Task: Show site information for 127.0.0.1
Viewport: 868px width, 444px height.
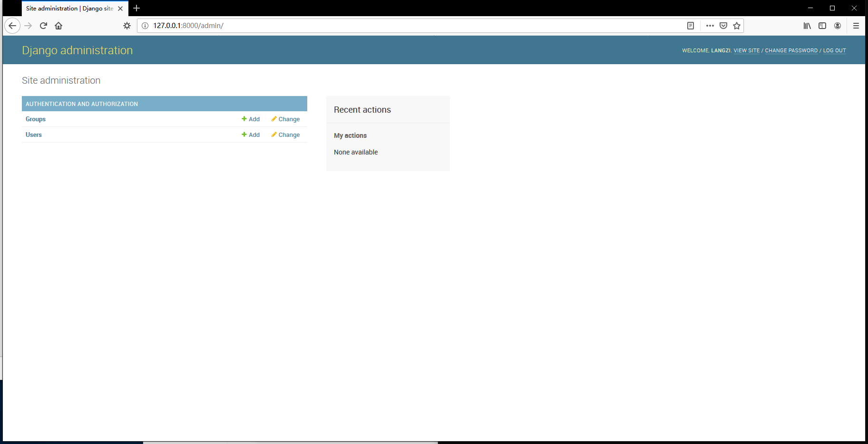Action: [x=145, y=26]
